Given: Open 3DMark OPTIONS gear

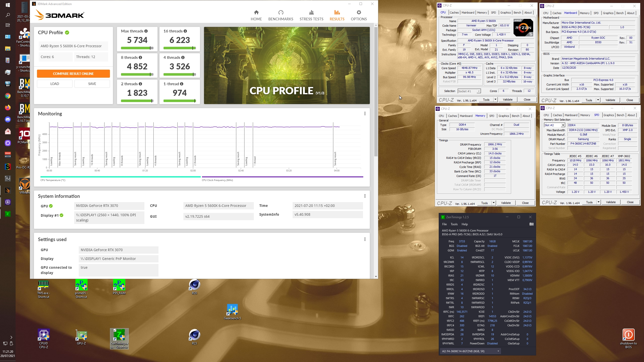Looking at the screenshot, I should click(359, 13).
